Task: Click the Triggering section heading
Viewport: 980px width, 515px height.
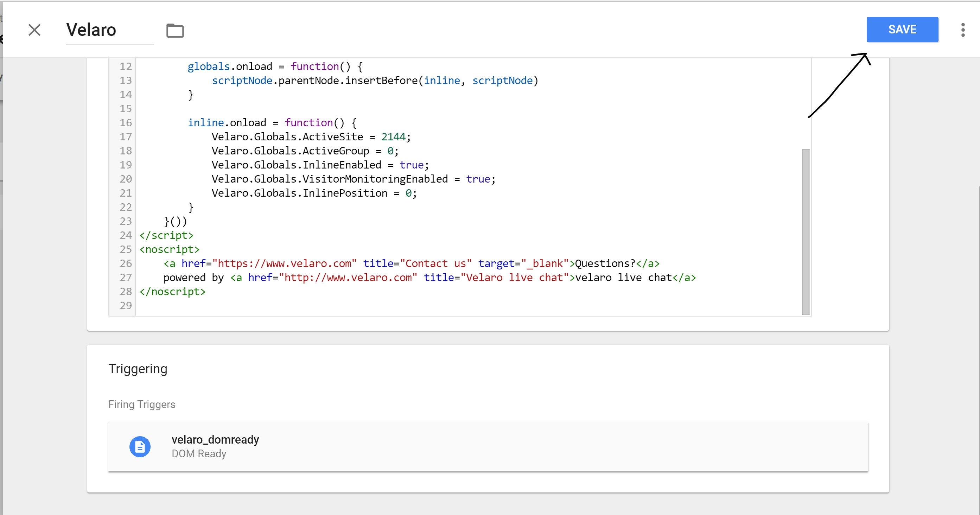Action: pyautogui.click(x=138, y=369)
